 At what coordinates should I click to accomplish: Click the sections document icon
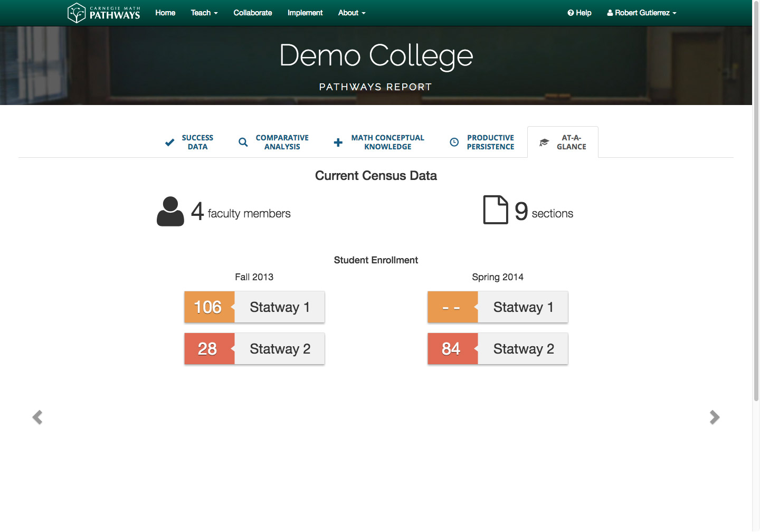[496, 210]
